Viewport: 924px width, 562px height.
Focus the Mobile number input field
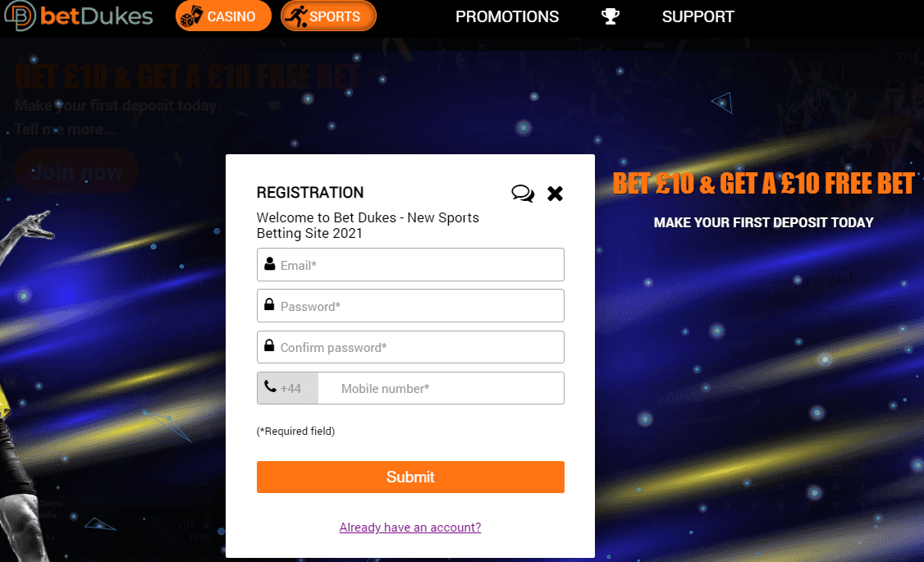click(441, 388)
